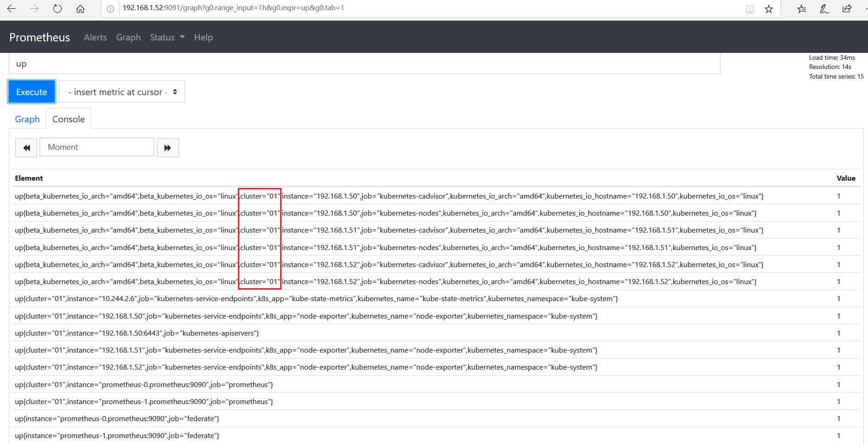Image resolution: width=868 pixels, height=445 pixels.
Task: Click the Total time series: 15 text
Action: 836,76
